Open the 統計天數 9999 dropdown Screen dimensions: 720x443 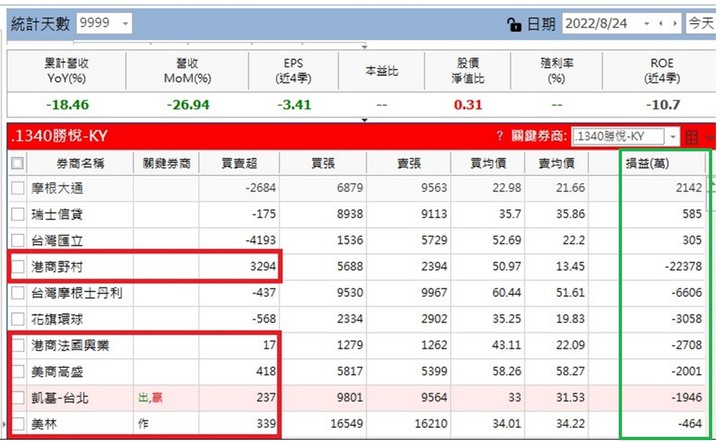coord(125,23)
